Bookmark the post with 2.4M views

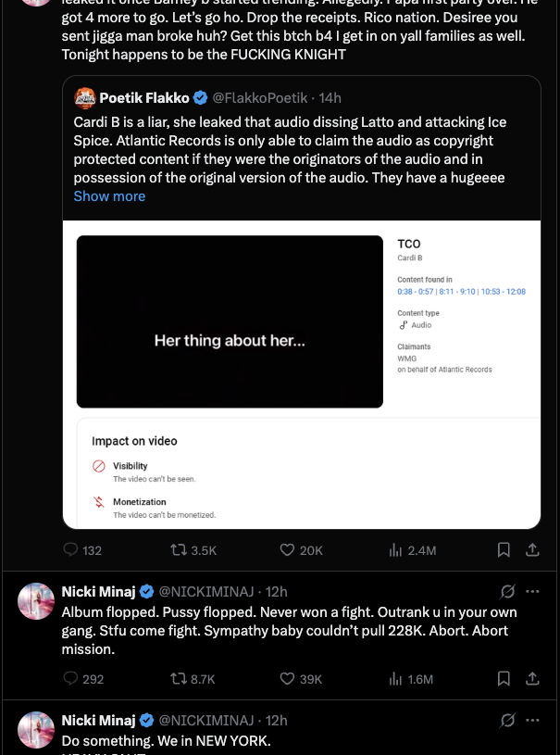(504, 550)
